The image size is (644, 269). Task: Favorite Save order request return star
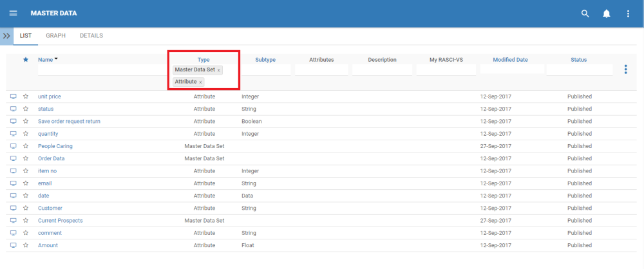[26, 121]
